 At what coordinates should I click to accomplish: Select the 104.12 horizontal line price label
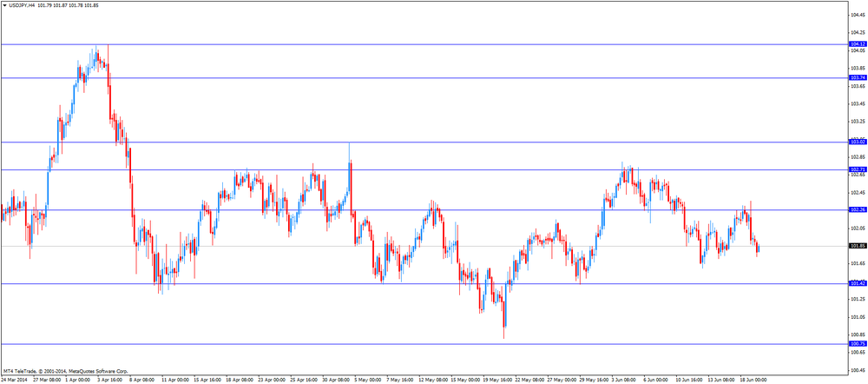click(x=858, y=43)
